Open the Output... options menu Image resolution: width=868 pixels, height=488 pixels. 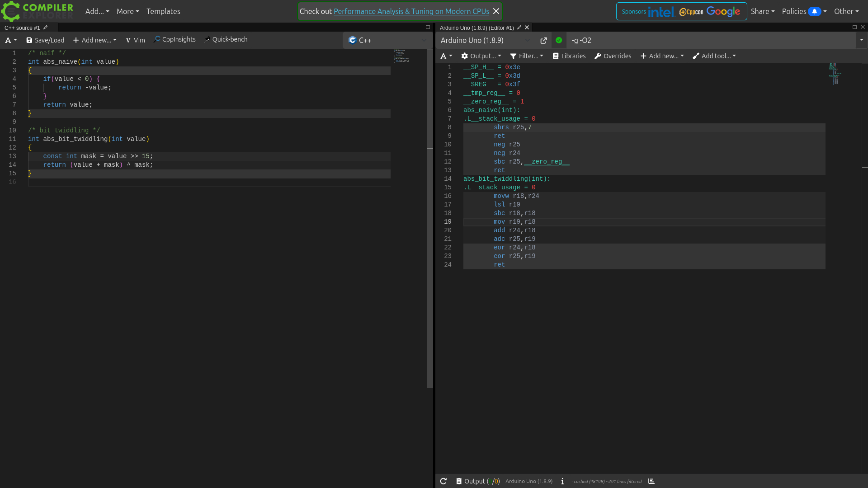coord(481,56)
